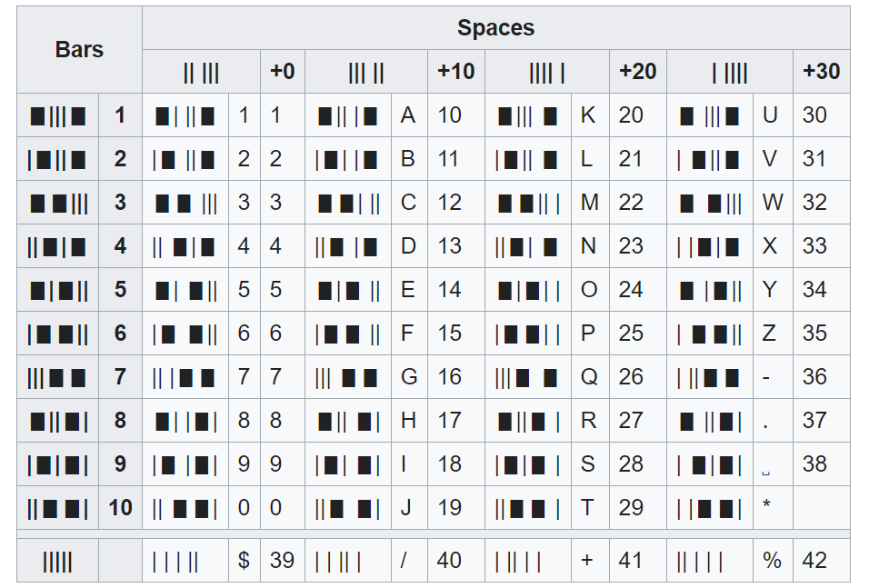
Task: Click the plus sign barcode symbol
Action: tap(525, 559)
